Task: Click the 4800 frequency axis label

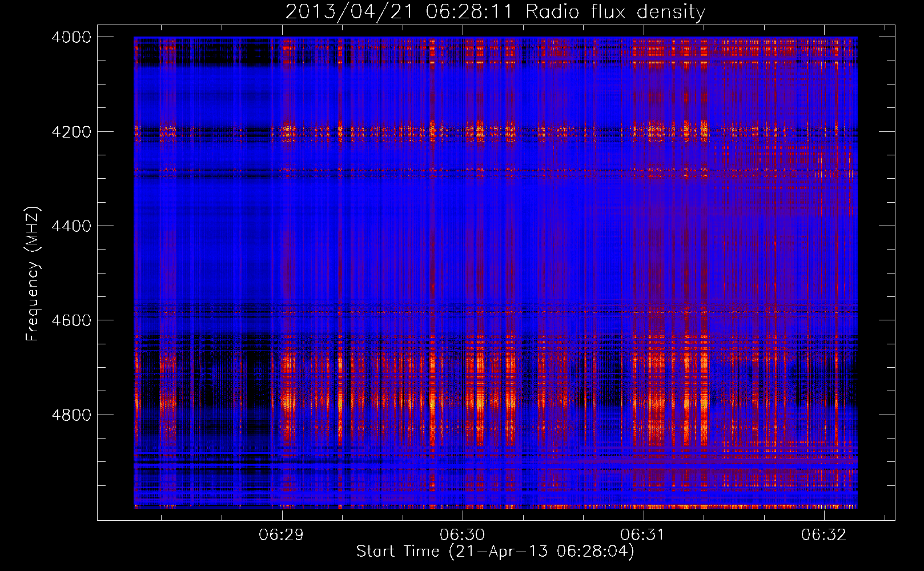Action: point(71,415)
